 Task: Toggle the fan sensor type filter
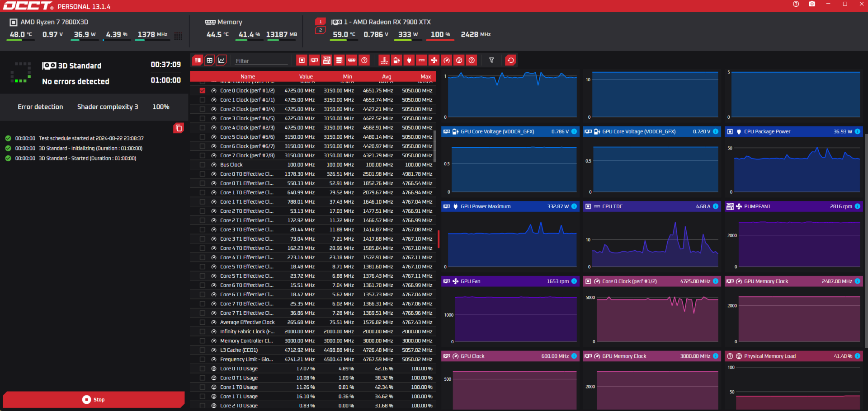(x=434, y=61)
